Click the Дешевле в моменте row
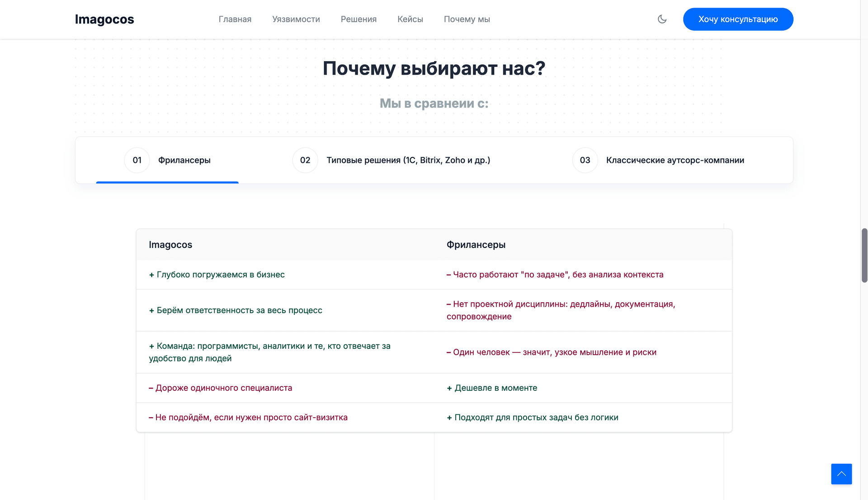Screen dimensions: 868x500 (495, 388)
